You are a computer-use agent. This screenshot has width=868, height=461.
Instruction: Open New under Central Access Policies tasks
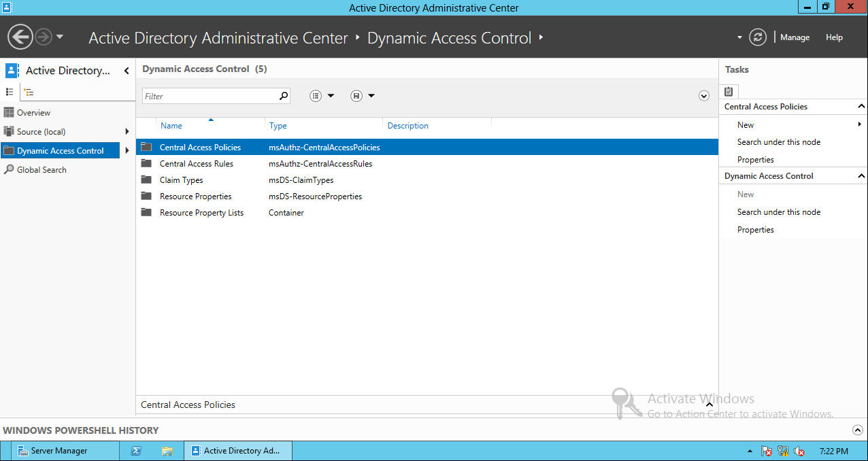point(746,124)
